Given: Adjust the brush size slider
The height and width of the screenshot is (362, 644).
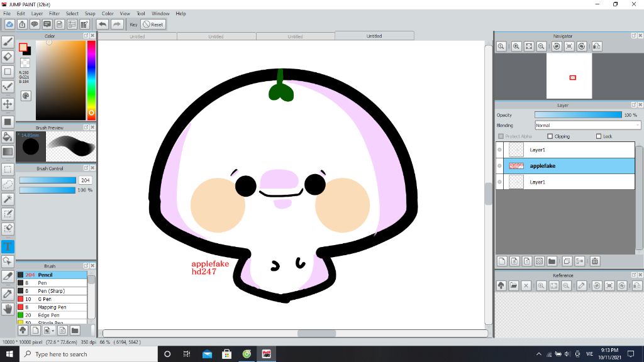Looking at the screenshot, I should tap(48, 180).
